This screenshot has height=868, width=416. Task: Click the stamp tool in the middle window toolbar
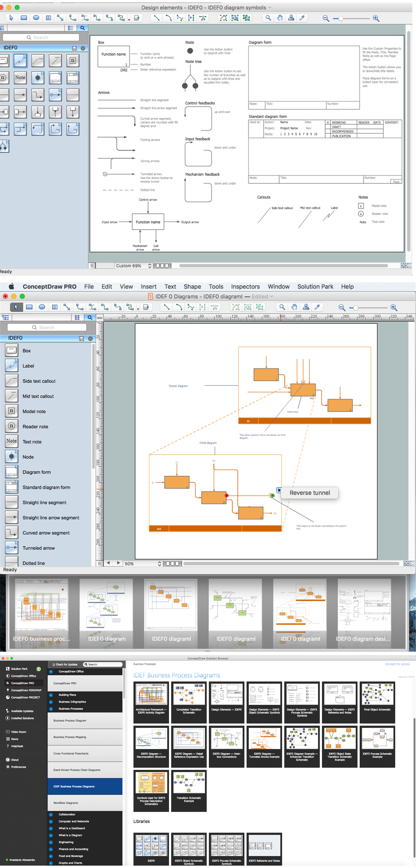pyautogui.click(x=306, y=307)
